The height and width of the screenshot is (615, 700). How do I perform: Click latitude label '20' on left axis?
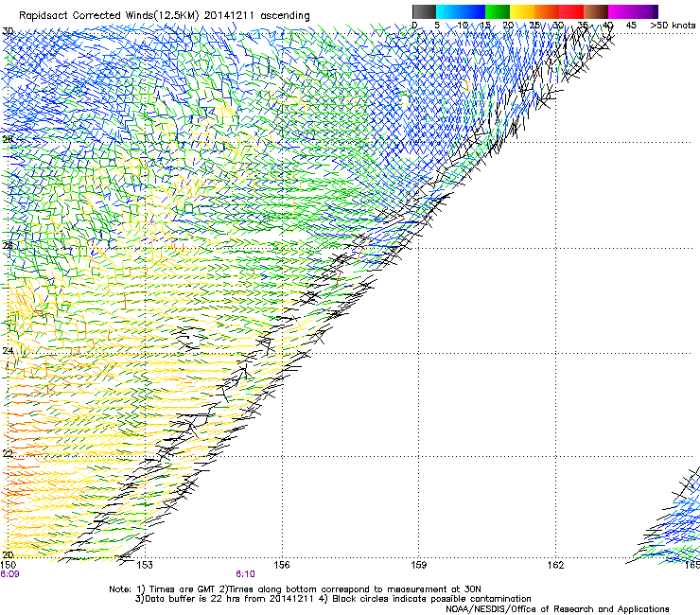click(x=8, y=554)
